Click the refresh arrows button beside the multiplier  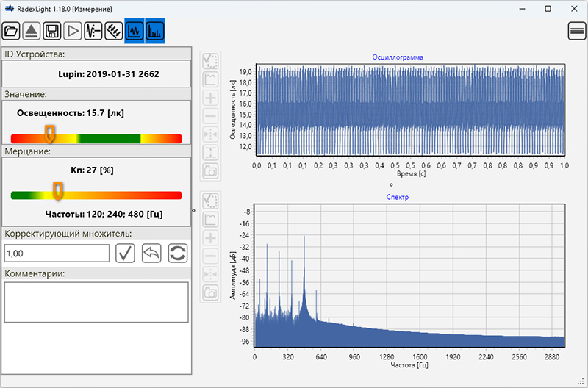pyautogui.click(x=178, y=254)
